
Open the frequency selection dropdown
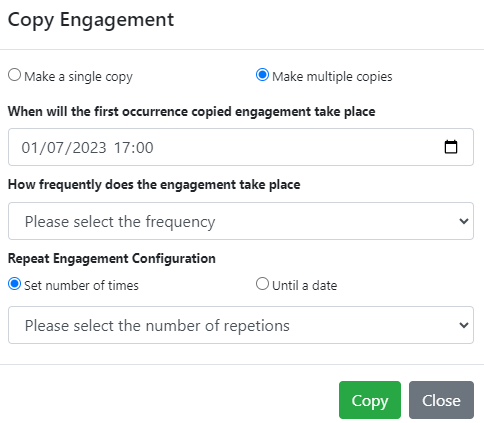[x=241, y=221]
